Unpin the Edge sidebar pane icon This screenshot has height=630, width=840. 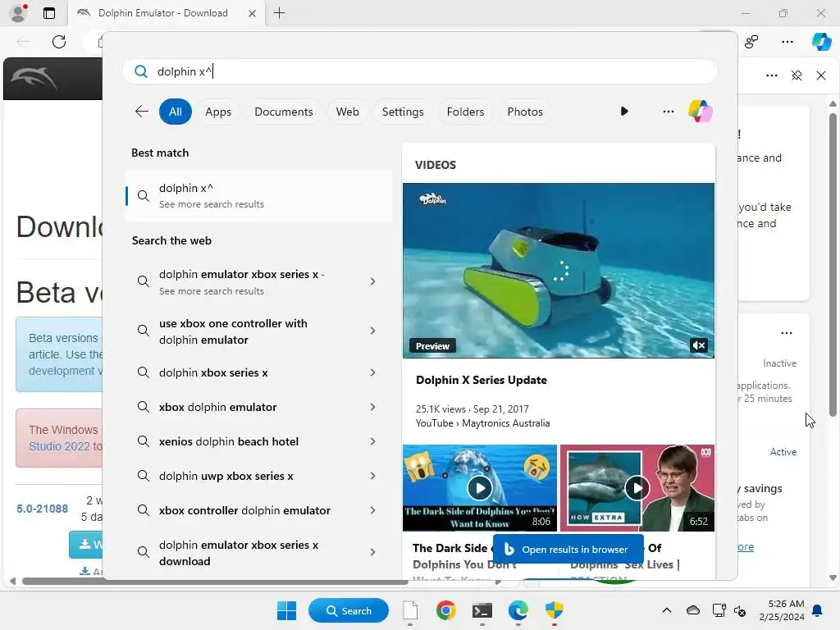pos(797,75)
